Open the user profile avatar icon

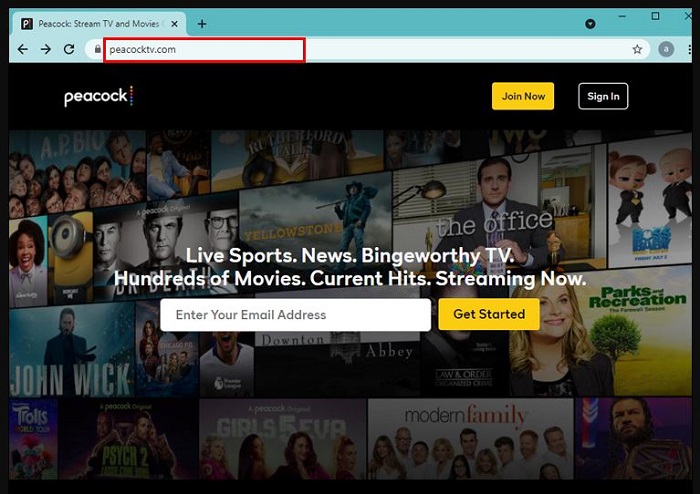click(666, 49)
